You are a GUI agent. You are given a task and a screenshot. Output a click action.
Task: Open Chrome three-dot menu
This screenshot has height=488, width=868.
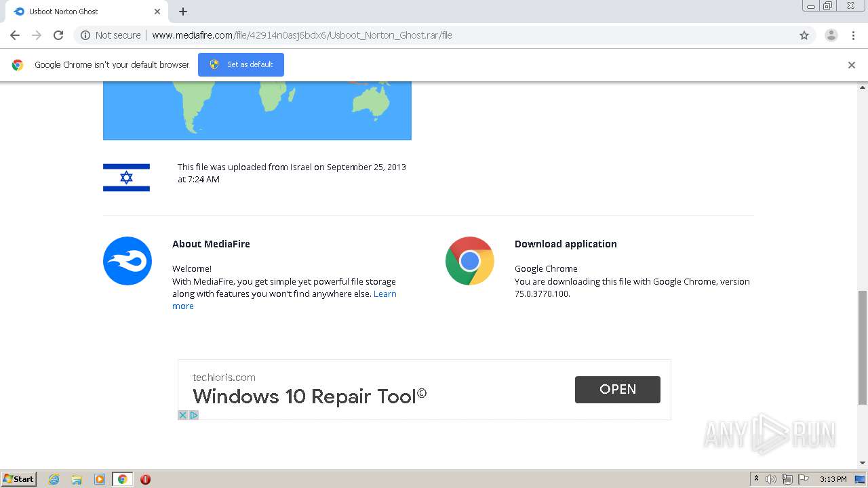click(x=853, y=35)
